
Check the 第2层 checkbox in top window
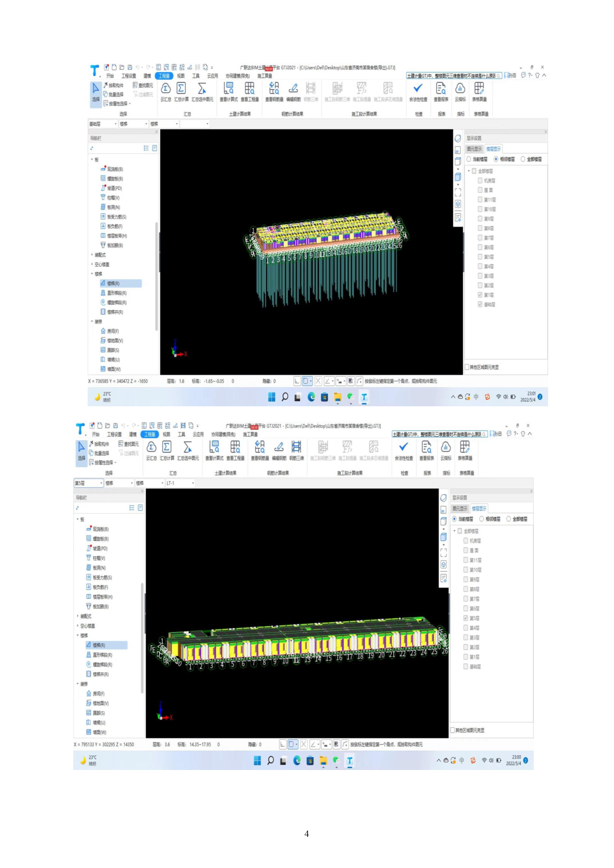pyautogui.click(x=480, y=286)
